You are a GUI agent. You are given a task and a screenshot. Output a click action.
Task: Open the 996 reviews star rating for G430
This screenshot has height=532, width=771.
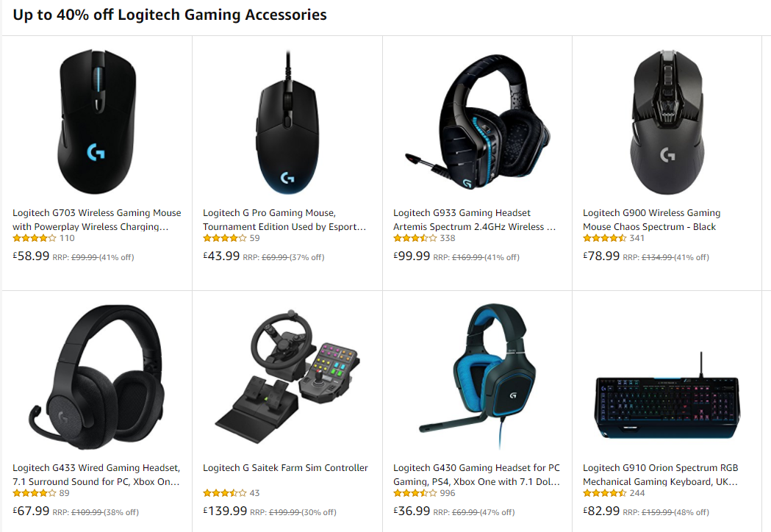[x=415, y=492]
